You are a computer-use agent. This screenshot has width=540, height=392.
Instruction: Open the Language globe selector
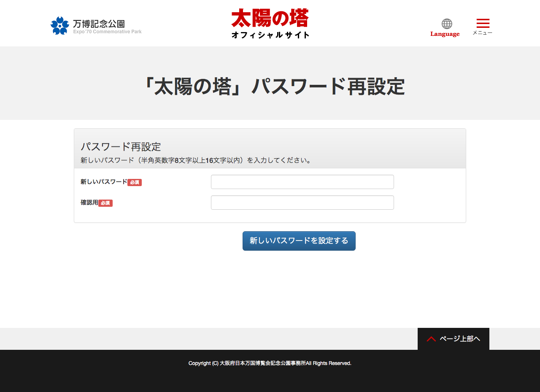click(x=445, y=28)
